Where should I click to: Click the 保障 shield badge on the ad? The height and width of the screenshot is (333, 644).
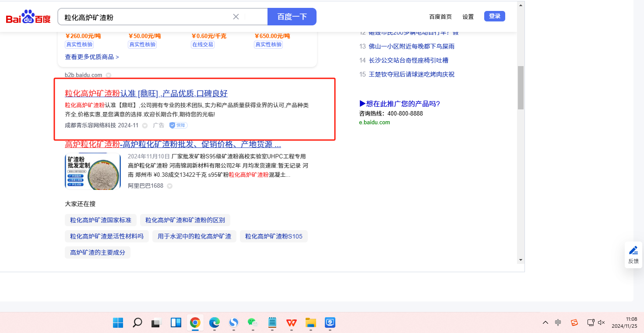point(179,126)
